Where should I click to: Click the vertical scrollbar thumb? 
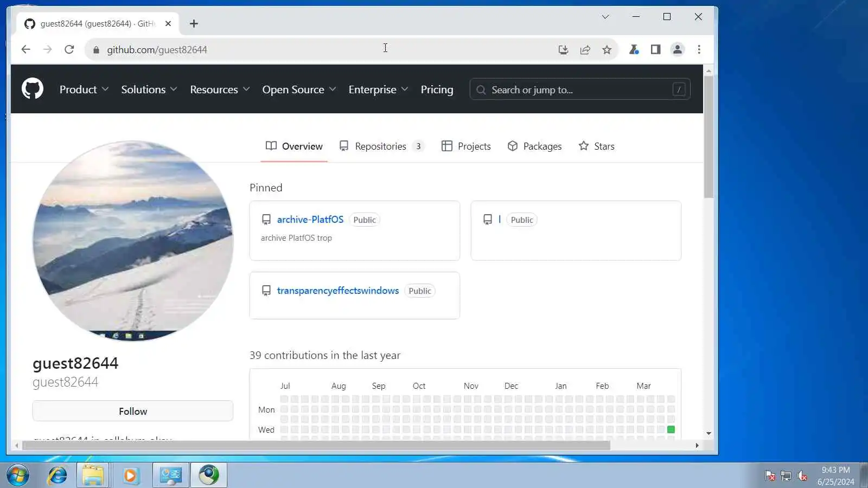tap(709, 137)
